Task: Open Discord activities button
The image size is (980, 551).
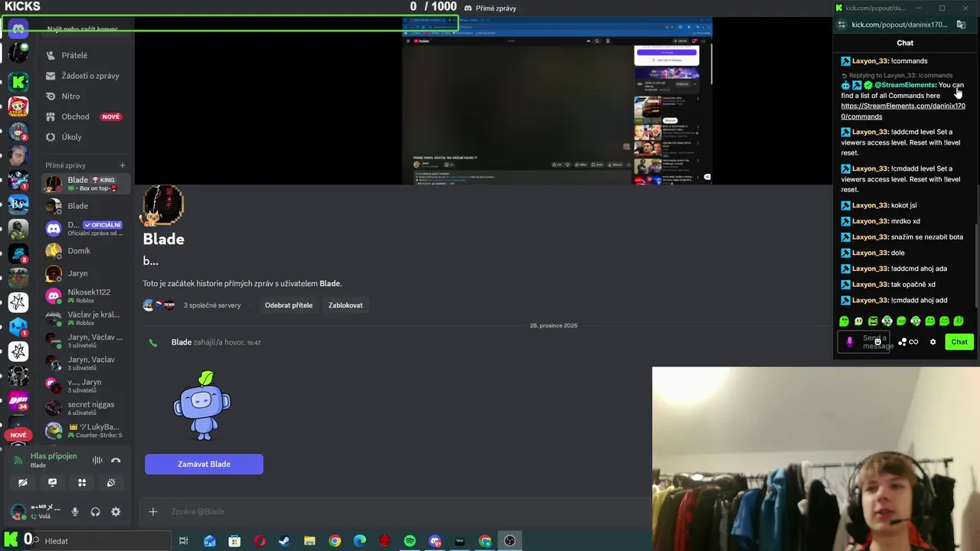Action: pos(82,482)
